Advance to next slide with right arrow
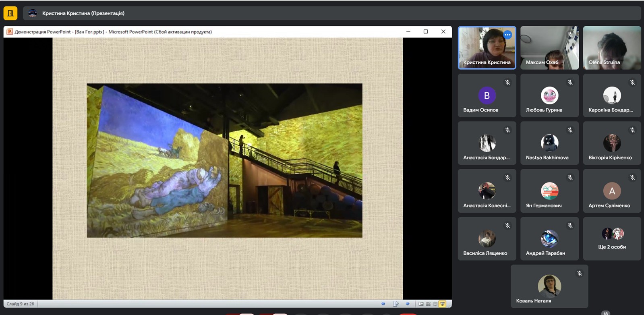This screenshot has width=644, height=315. [408, 304]
